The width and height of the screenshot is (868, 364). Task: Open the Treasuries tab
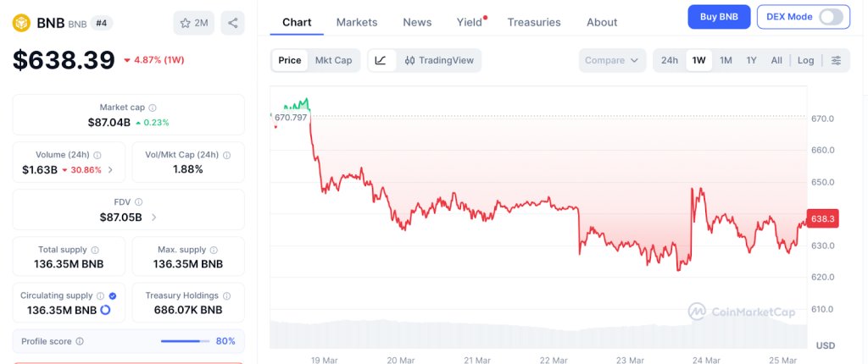(x=534, y=22)
